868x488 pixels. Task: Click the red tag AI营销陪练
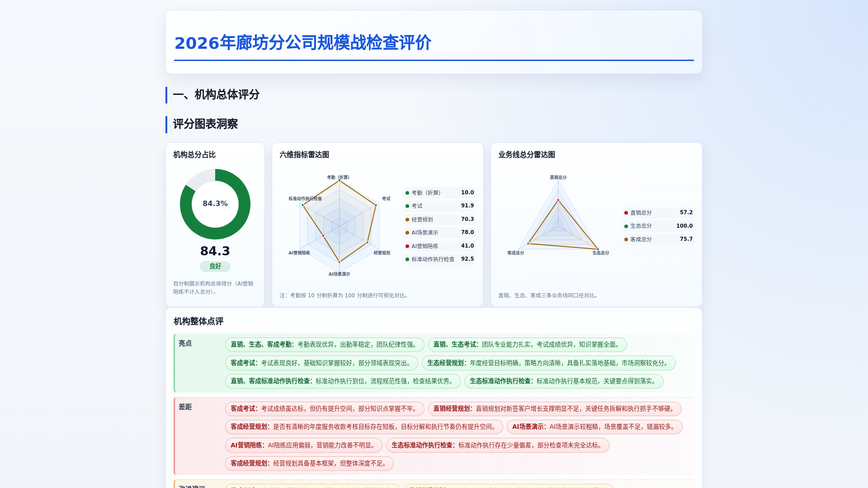304,446
